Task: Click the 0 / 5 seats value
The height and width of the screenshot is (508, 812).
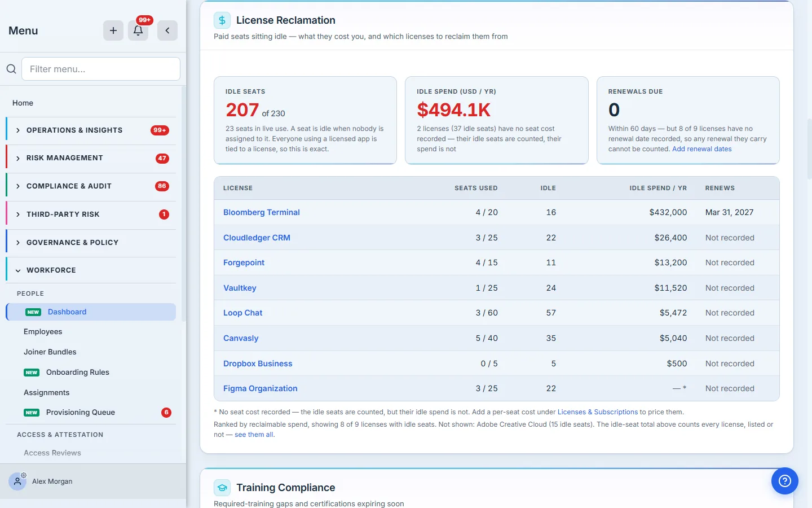Action: (x=489, y=364)
